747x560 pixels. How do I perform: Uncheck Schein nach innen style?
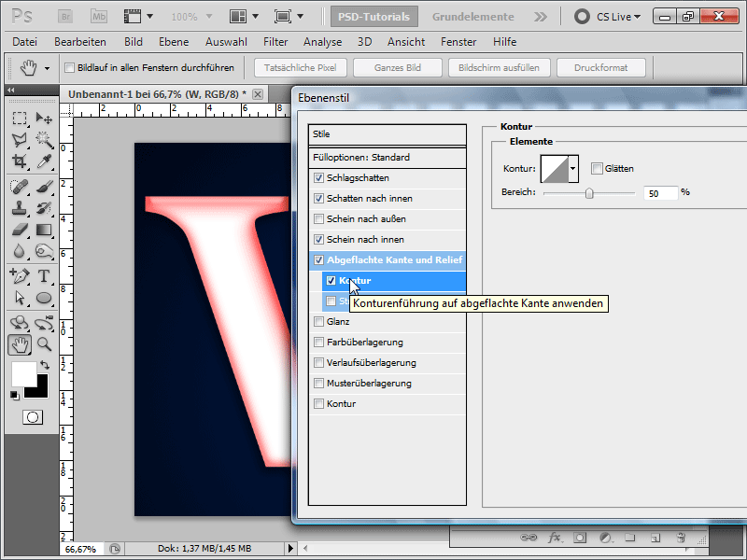click(x=318, y=240)
